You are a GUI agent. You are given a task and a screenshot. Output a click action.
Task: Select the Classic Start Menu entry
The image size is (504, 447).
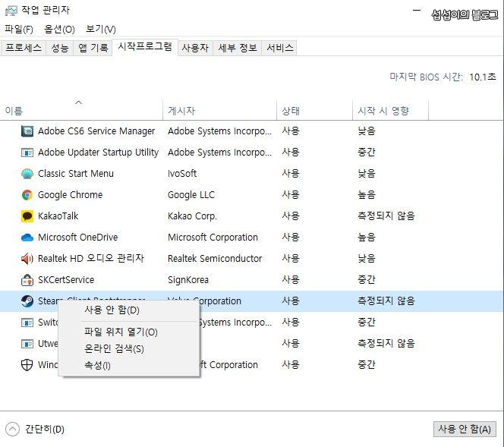point(76,174)
